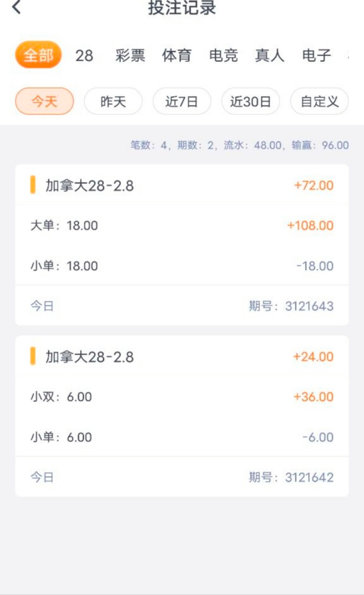Select the 真人 category tab
This screenshot has width=364, height=595.
point(270,56)
